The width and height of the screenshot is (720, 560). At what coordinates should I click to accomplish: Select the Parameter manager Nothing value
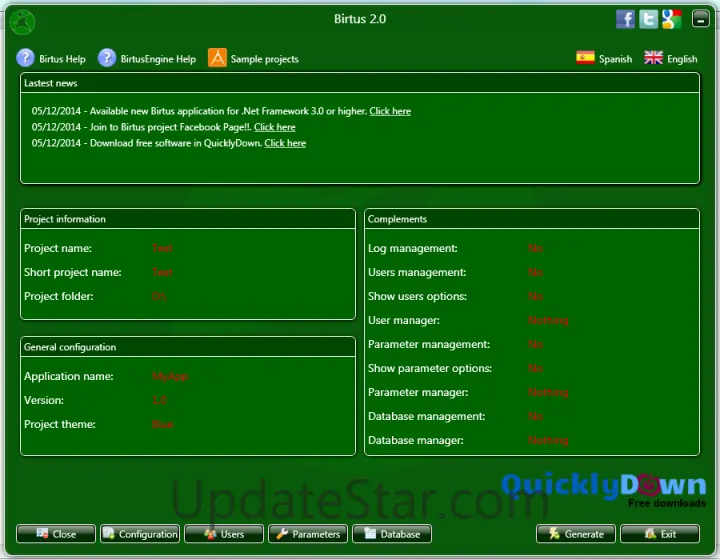(x=548, y=392)
